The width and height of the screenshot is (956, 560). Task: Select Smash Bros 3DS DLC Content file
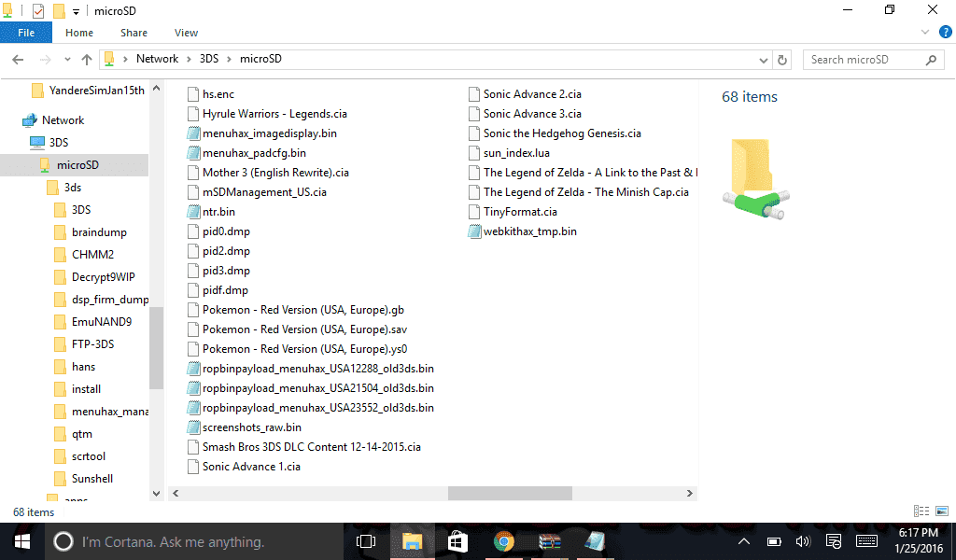coord(312,447)
